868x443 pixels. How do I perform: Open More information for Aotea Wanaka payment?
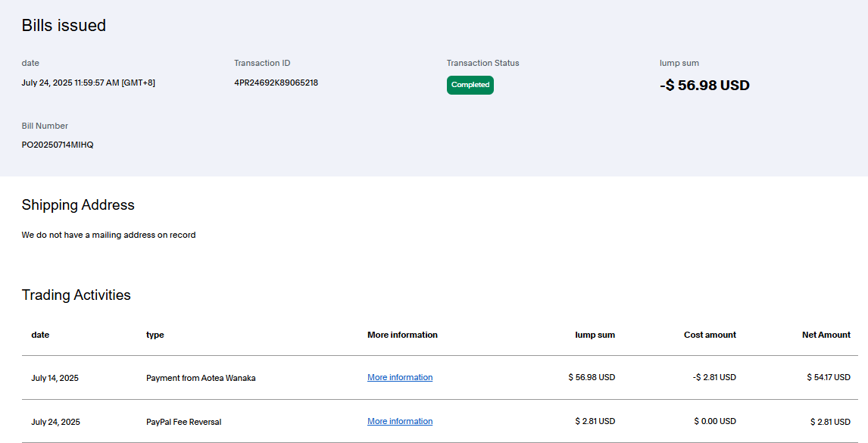click(400, 377)
